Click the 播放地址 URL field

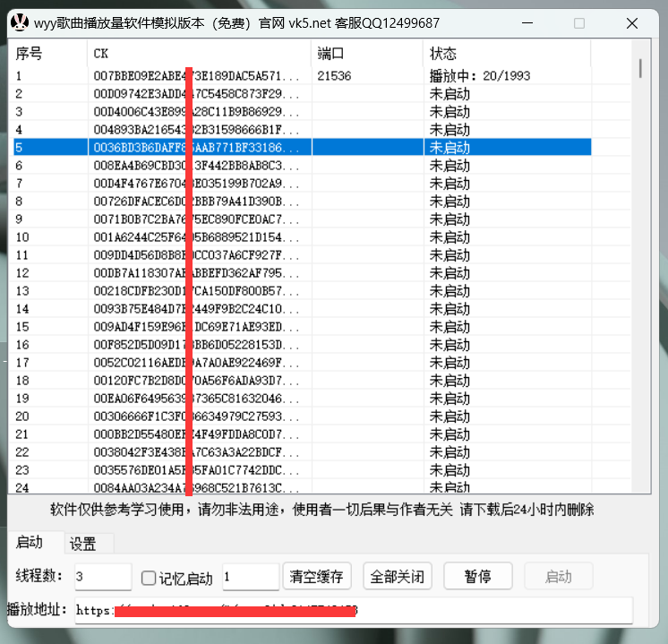(354, 610)
